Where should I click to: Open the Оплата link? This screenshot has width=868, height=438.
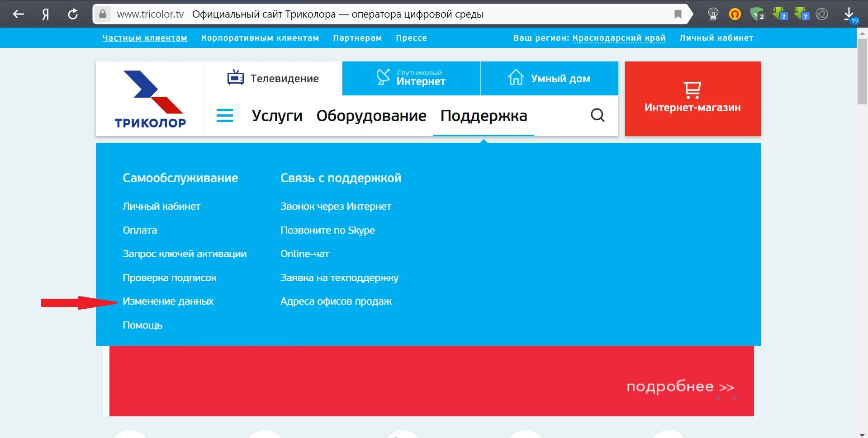click(x=140, y=230)
